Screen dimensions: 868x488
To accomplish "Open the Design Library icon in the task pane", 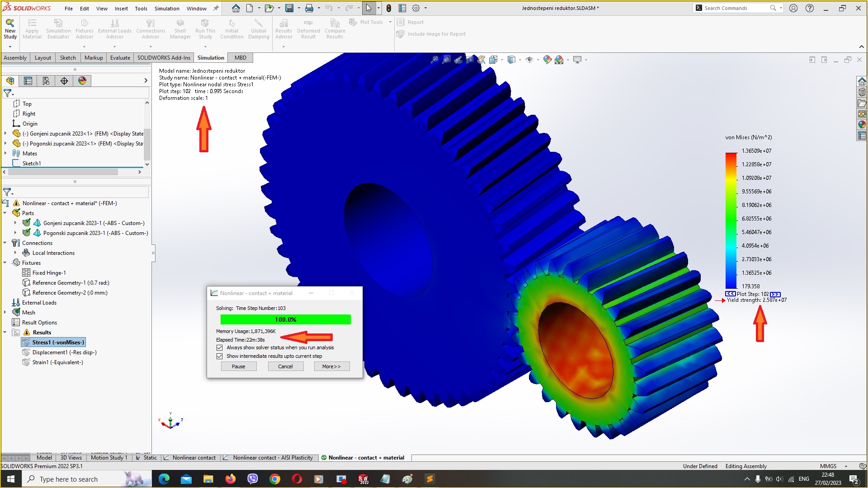I will point(862,92).
